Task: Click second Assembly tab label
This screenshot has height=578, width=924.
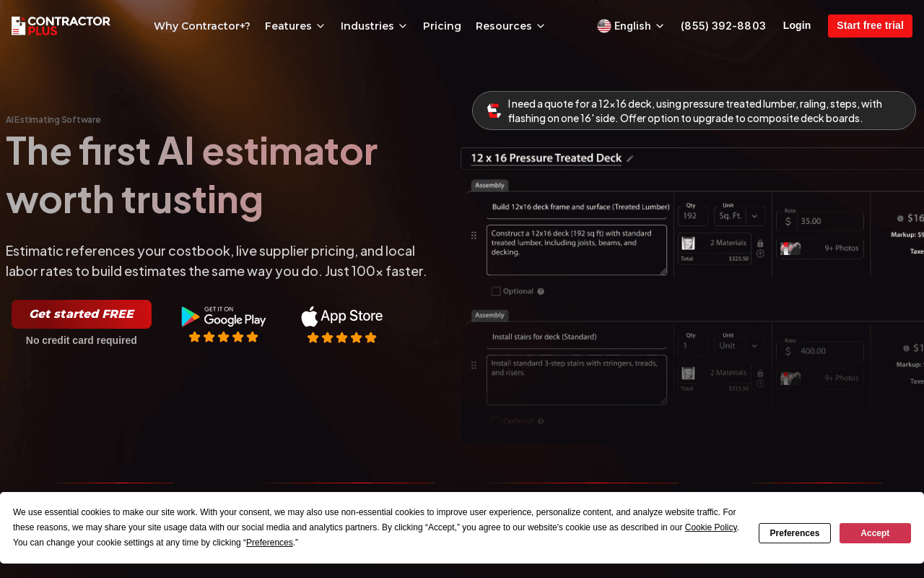Action: [x=490, y=316]
